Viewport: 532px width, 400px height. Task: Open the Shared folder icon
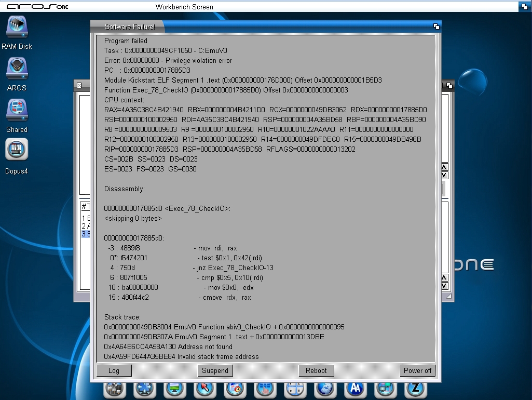tap(17, 112)
